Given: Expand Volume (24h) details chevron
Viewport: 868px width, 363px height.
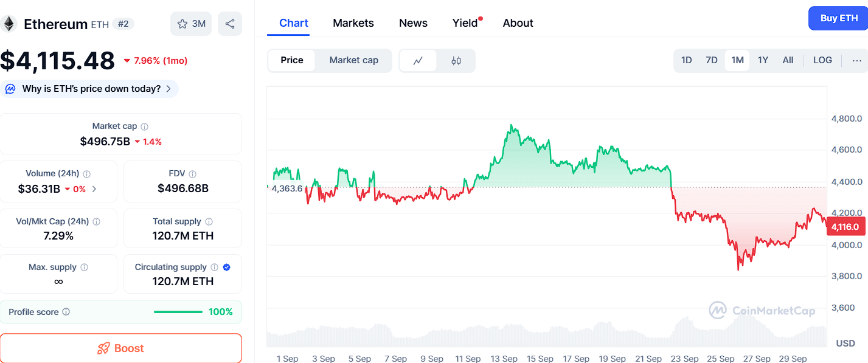Looking at the screenshot, I should 94,189.
